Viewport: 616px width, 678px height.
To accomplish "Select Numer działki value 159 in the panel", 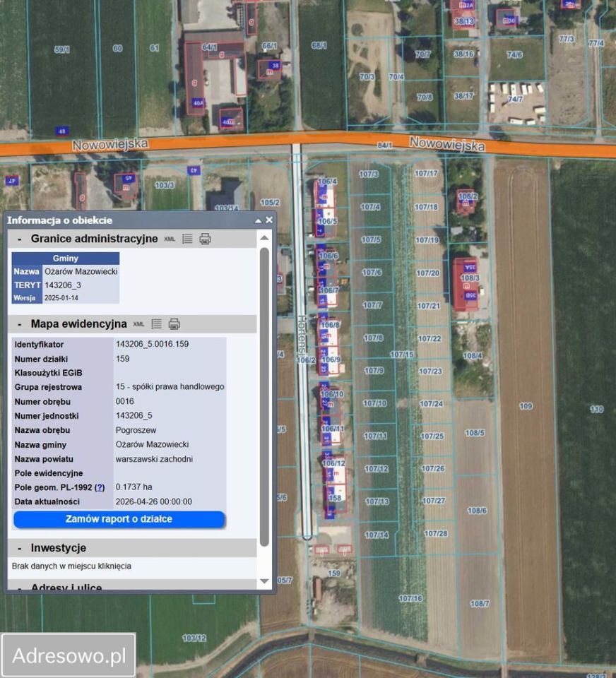I will (123, 359).
